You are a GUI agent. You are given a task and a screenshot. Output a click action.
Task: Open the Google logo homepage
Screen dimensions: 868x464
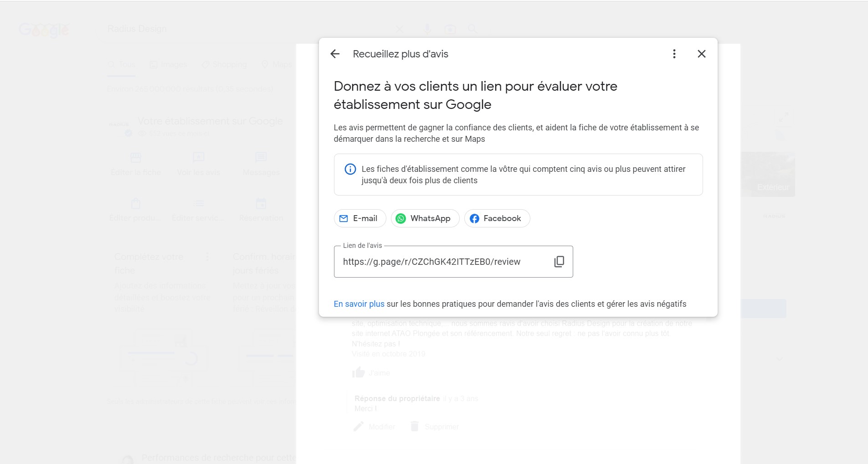click(44, 30)
